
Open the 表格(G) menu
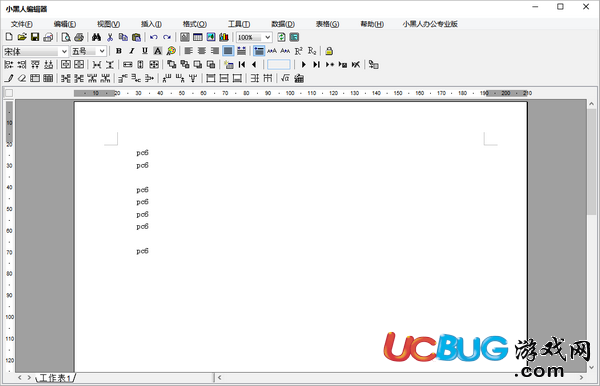tap(327, 24)
